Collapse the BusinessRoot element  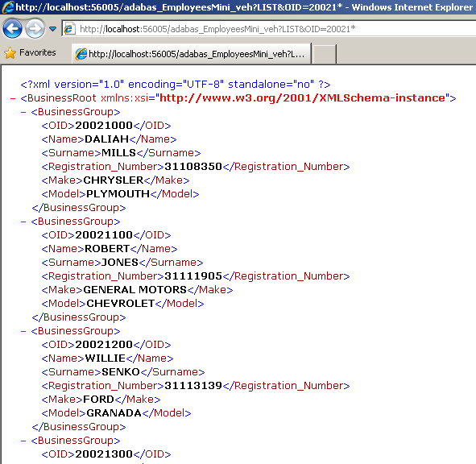click(x=13, y=98)
